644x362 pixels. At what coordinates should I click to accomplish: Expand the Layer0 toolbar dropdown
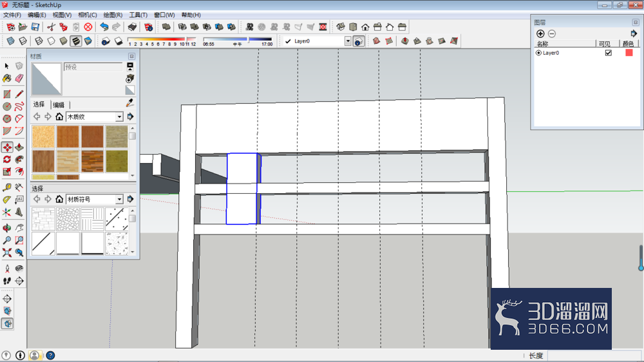[348, 41]
